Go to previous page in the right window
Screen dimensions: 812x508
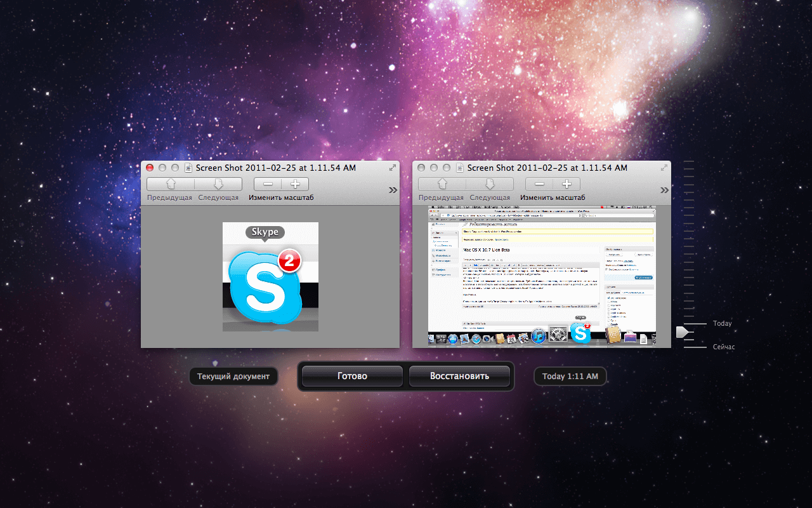(442, 184)
